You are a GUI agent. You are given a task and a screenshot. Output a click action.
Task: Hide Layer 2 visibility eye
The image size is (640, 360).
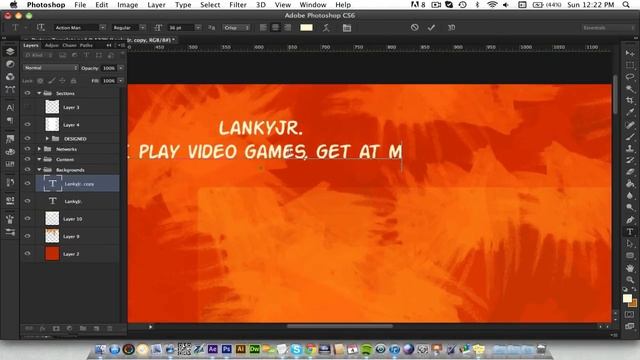(x=27, y=253)
